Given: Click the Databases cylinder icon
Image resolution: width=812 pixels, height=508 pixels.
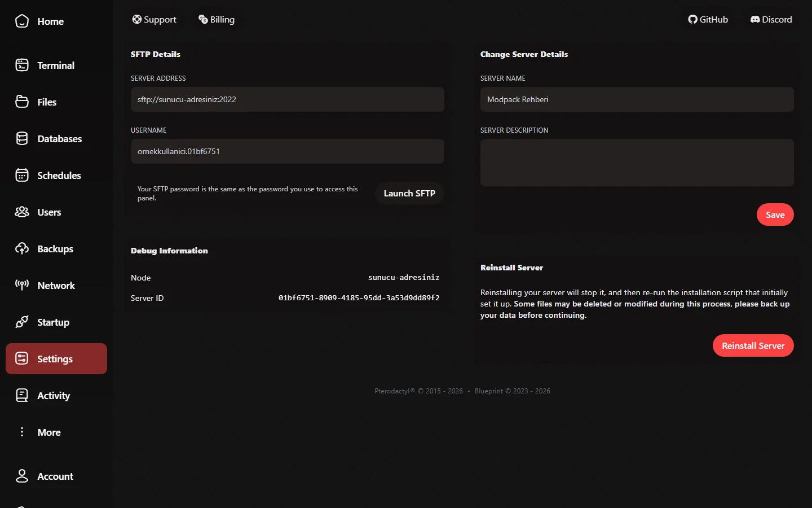Looking at the screenshot, I should (22, 139).
